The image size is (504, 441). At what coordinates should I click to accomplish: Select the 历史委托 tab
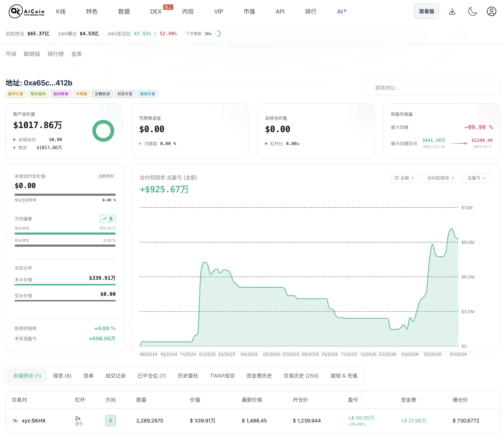click(x=188, y=376)
